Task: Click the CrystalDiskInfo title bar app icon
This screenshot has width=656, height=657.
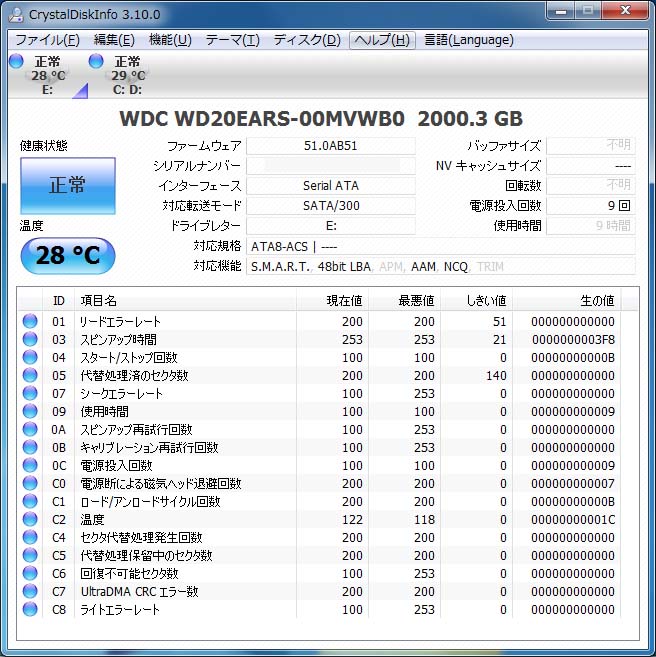Action: coord(15,14)
